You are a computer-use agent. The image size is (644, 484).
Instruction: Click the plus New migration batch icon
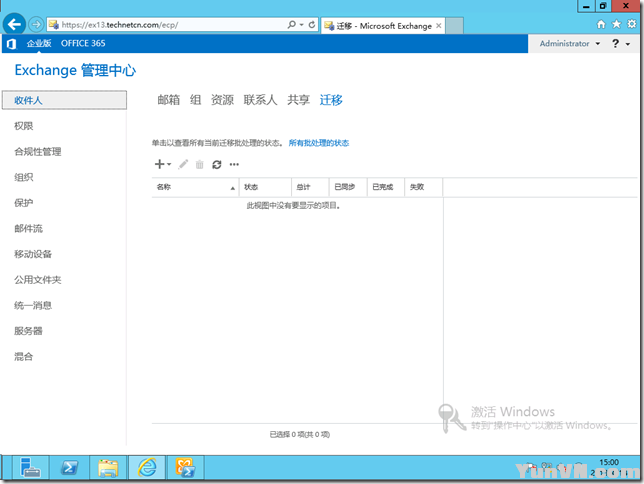159,164
